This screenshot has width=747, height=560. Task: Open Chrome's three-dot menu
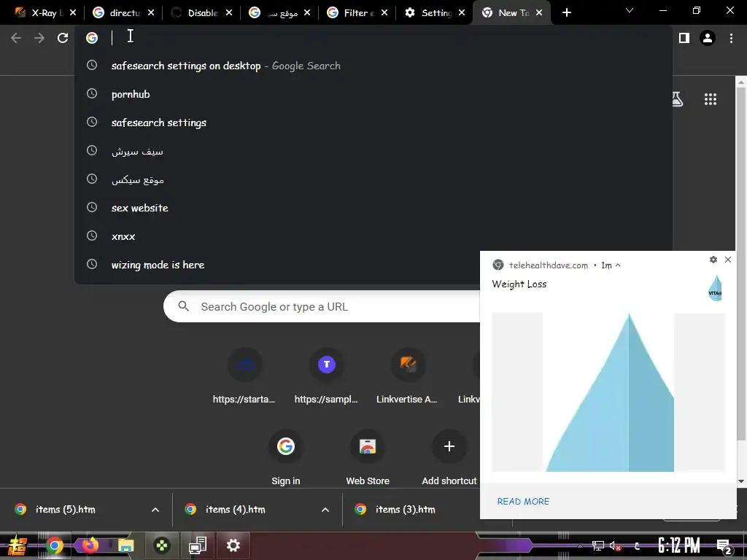coord(731,38)
